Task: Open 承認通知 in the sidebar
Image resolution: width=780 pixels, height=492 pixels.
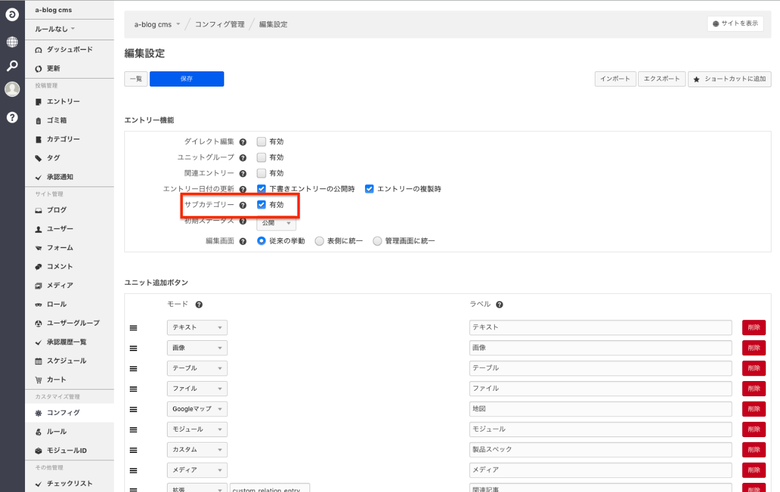Action: [70, 177]
